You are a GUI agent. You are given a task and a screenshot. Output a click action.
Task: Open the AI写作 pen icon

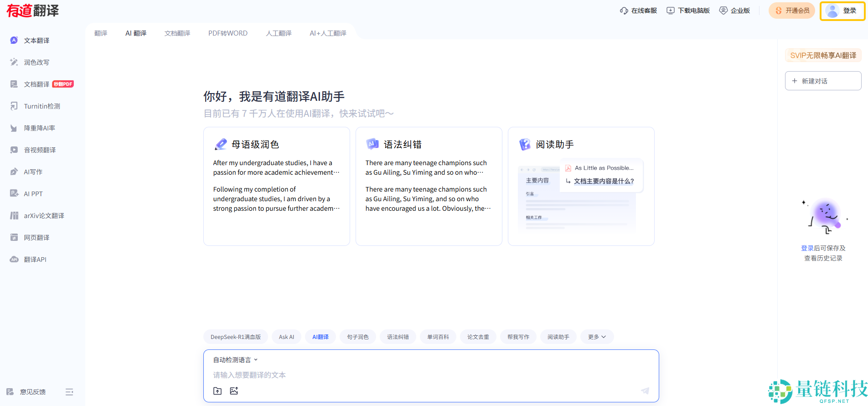[x=14, y=172]
